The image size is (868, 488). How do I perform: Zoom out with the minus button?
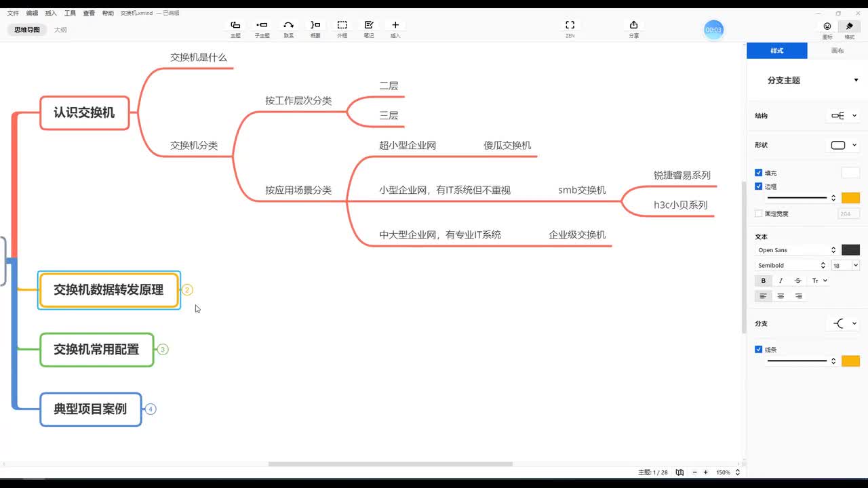(x=695, y=472)
